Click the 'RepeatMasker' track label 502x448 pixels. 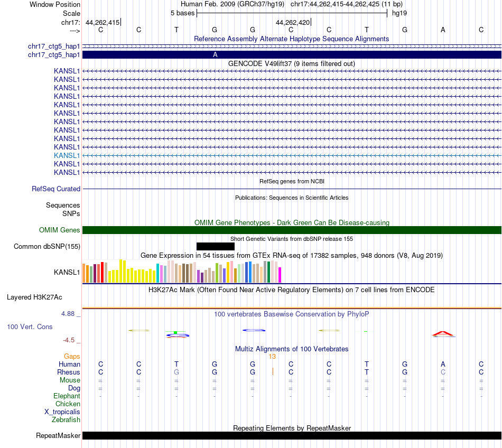[58, 435]
